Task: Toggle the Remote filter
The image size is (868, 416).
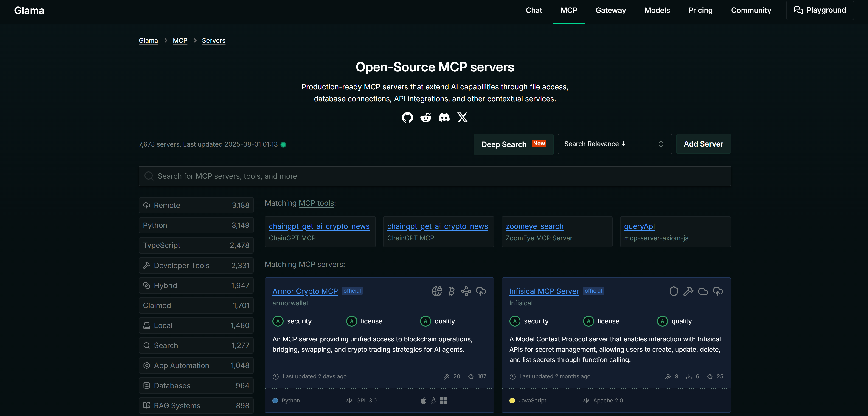Action: pos(196,205)
